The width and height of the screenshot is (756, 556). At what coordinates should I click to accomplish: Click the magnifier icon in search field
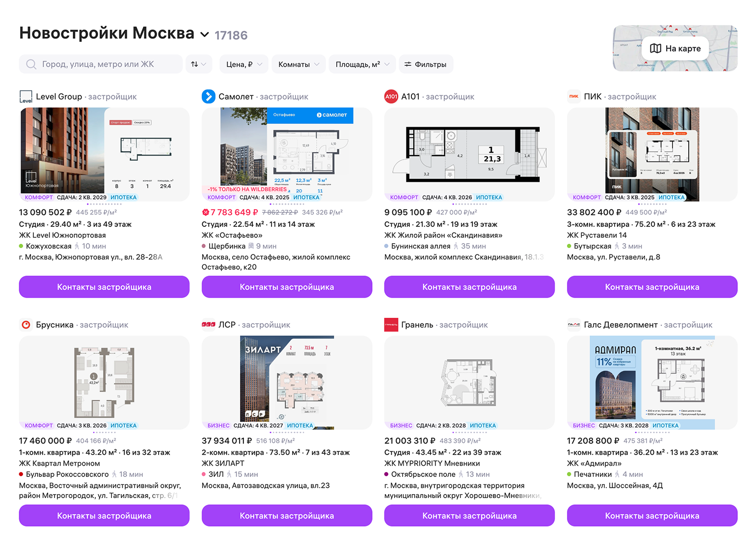[31, 64]
